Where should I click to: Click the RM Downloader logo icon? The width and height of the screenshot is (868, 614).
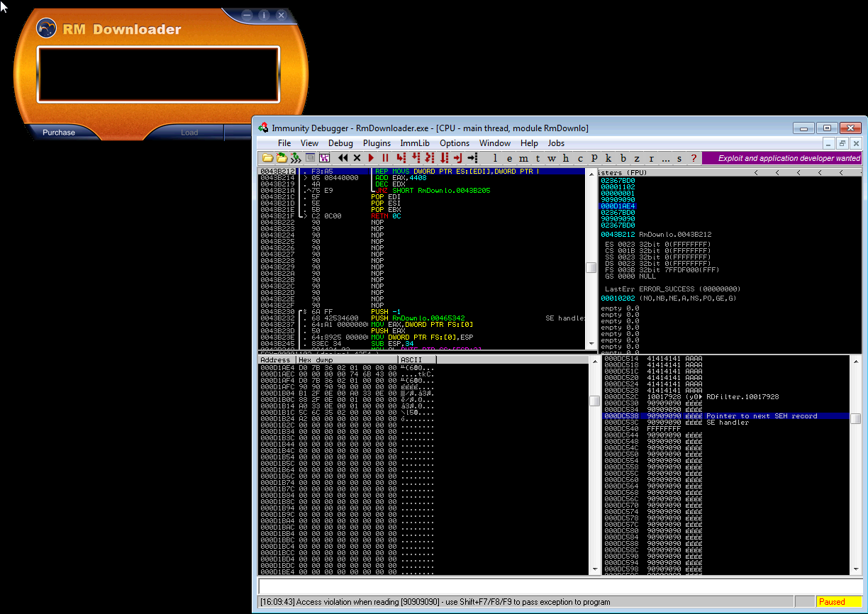[46, 29]
